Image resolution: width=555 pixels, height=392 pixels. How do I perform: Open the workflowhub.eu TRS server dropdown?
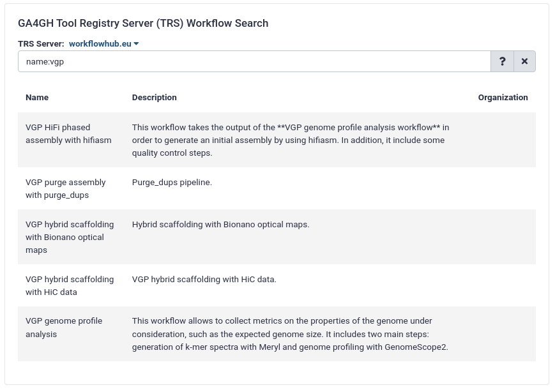(103, 44)
